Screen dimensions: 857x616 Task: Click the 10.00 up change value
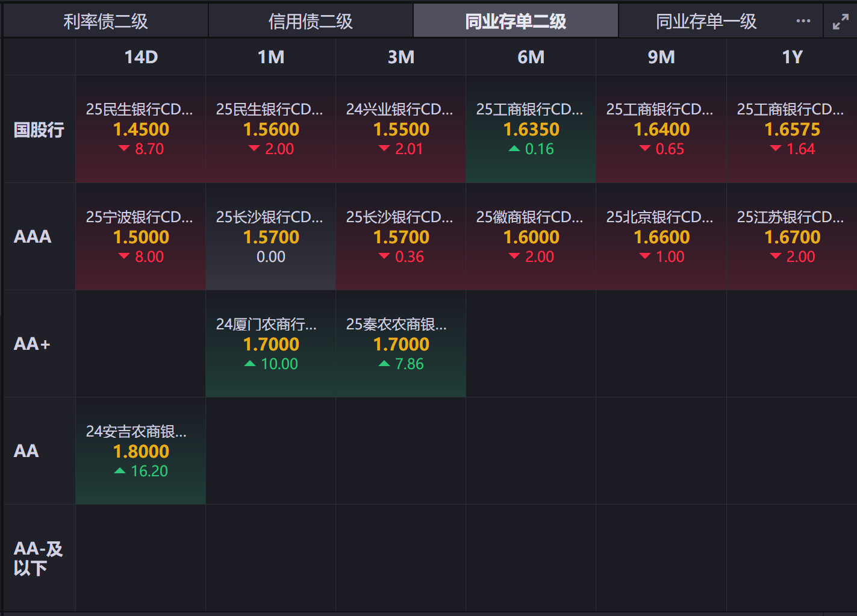(x=271, y=364)
